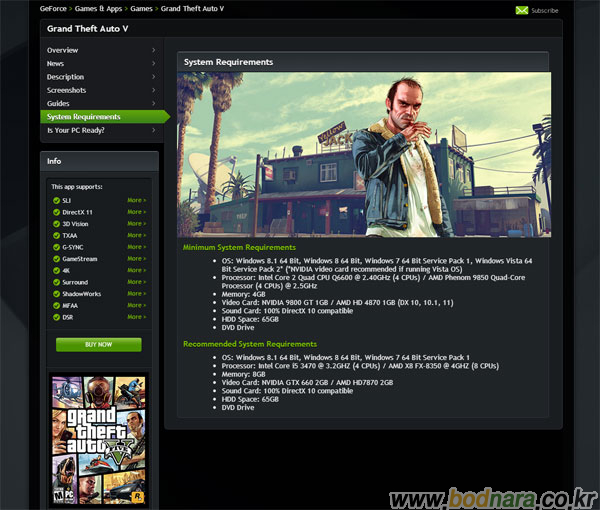Click the System Requirements panel title
The height and width of the screenshot is (510, 600).
(228, 62)
